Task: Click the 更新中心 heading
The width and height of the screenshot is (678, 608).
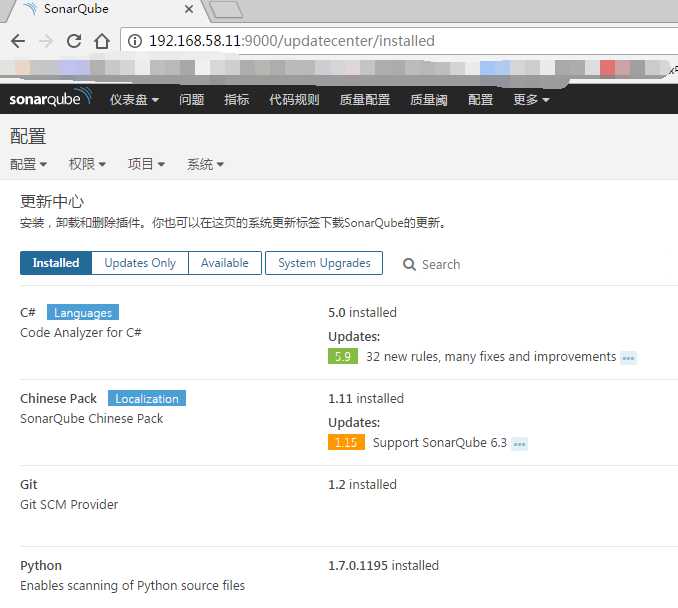Action: [x=52, y=202]
